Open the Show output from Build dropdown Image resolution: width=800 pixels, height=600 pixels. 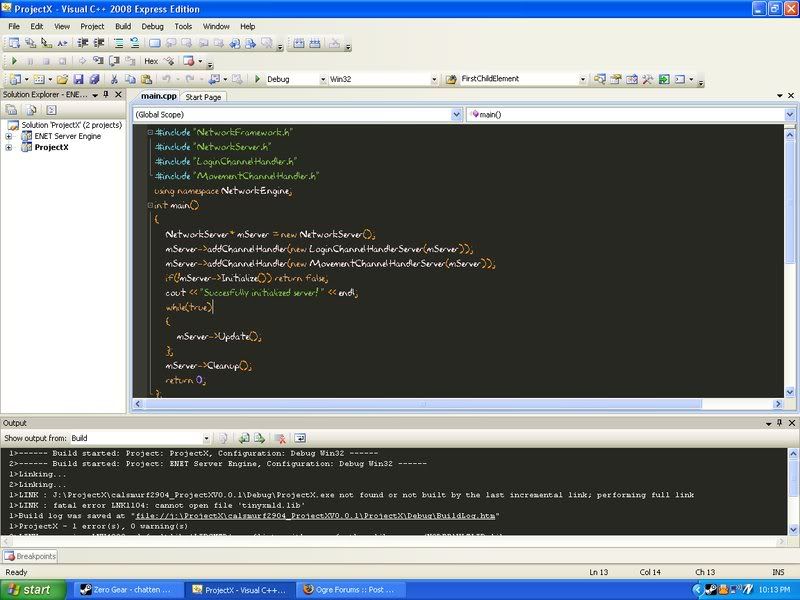206,438
